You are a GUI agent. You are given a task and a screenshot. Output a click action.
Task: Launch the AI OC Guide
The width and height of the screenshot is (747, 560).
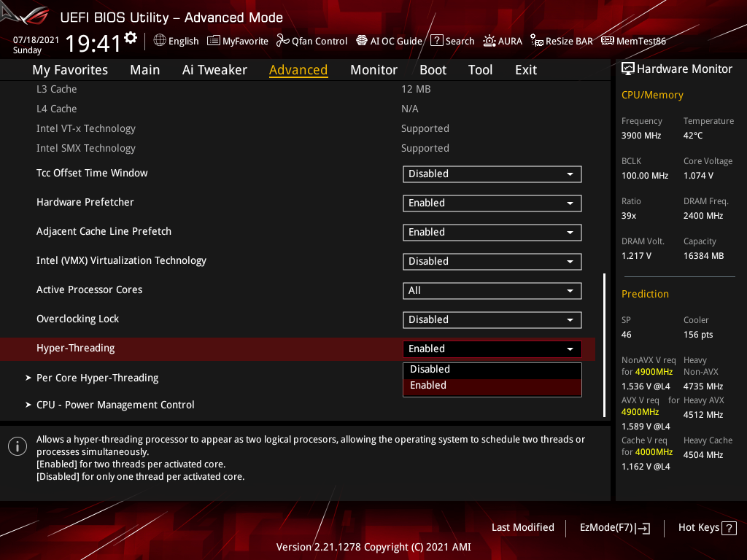(x=389, y=41)
